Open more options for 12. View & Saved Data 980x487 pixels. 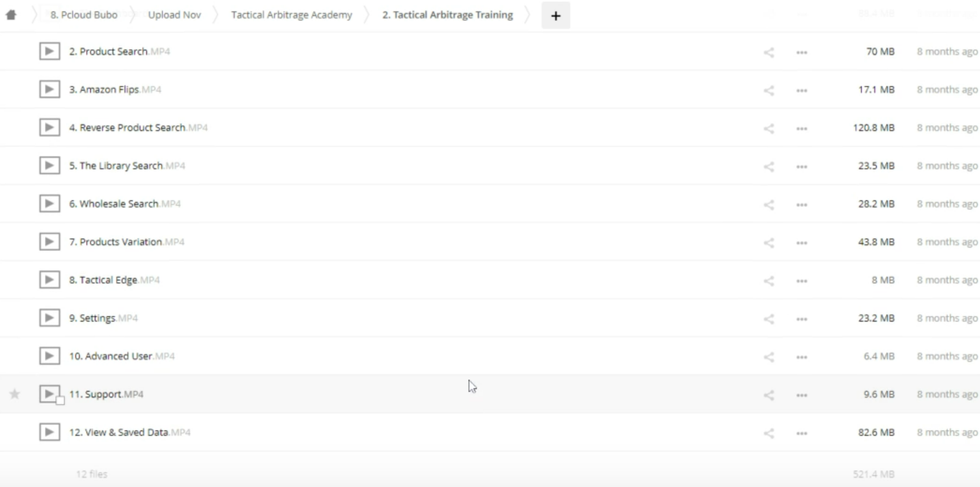tap(802, 433)
